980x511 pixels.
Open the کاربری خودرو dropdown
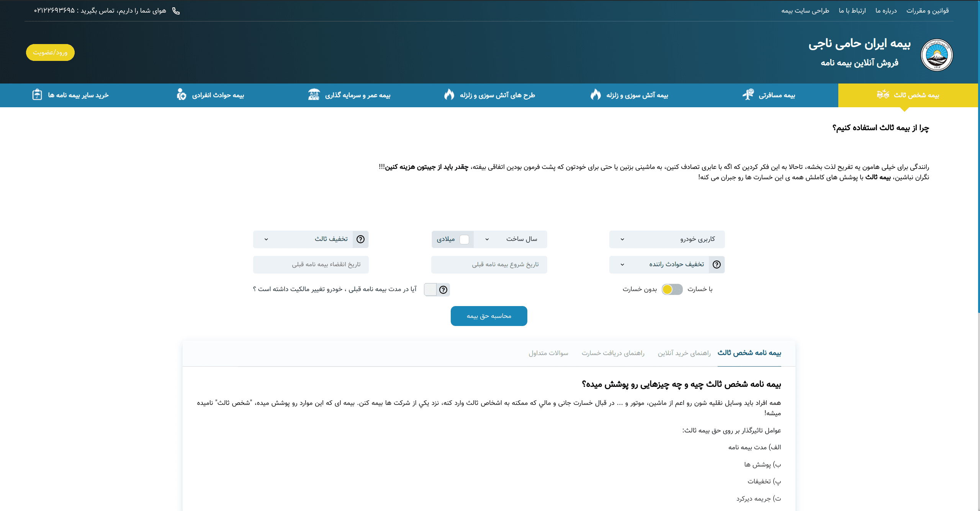[666, 239]
